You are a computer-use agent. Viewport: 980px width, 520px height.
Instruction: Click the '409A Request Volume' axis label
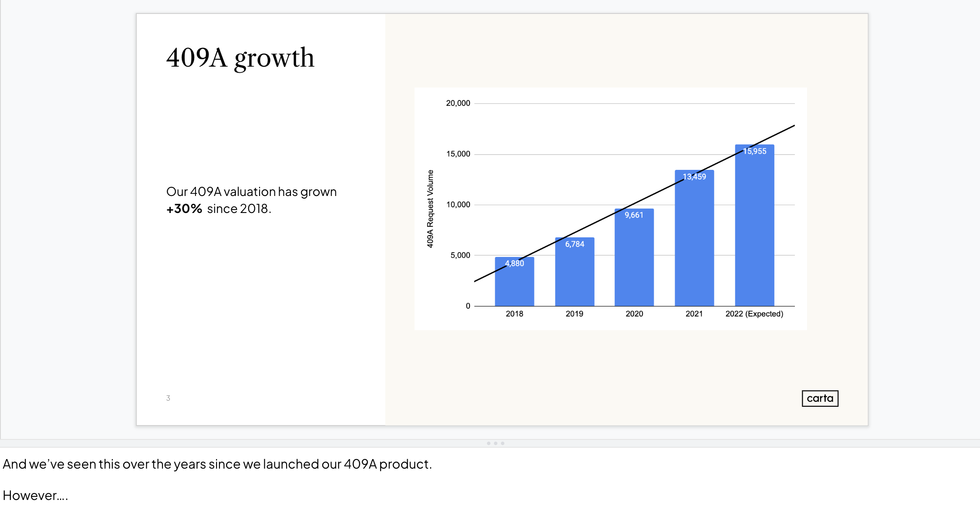[430, 209]
